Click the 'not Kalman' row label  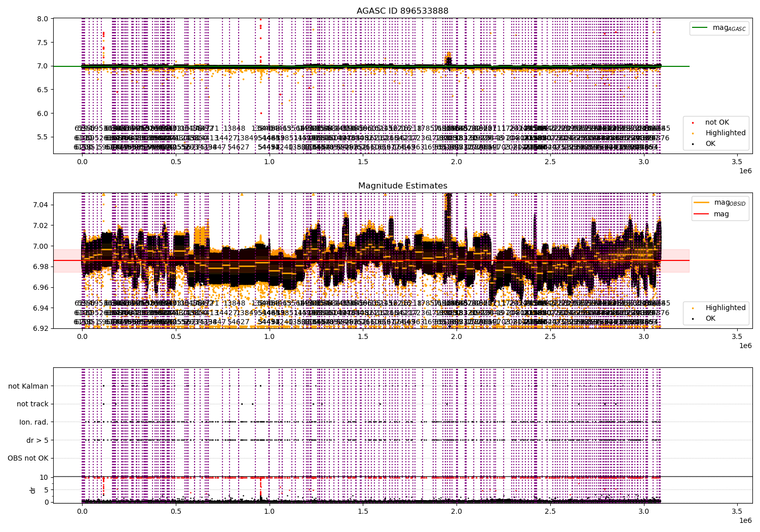click(x=28, y=386)
